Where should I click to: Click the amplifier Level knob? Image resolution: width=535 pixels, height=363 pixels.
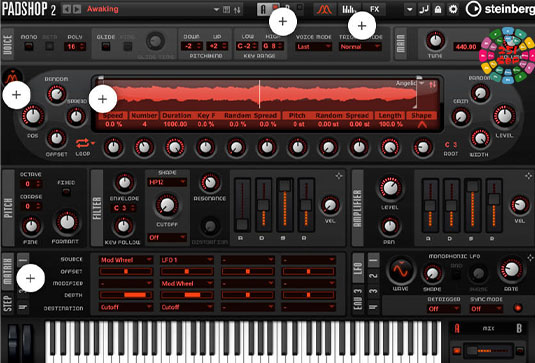(x=390, y=188)
